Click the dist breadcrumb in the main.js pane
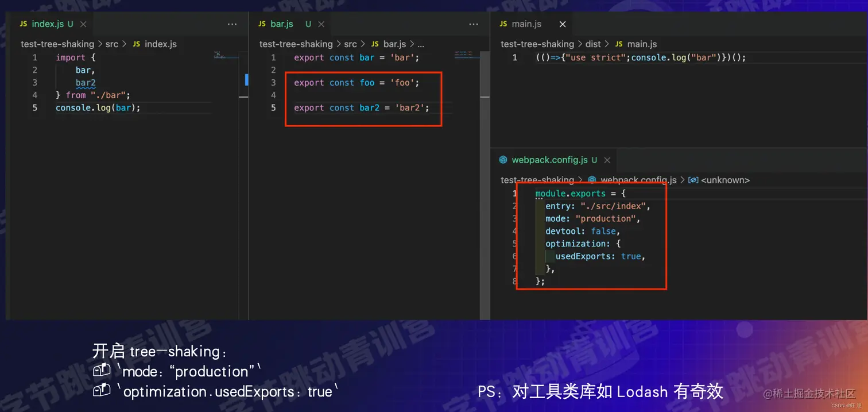 [x=593, y=44]
